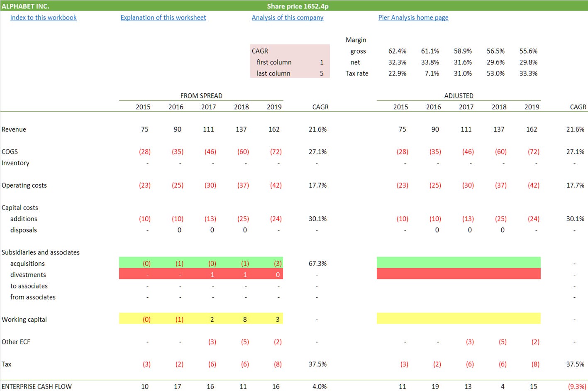Select Tax CAGR 37.5% in FROM SPREAD
588x391 pixels.
317,364
